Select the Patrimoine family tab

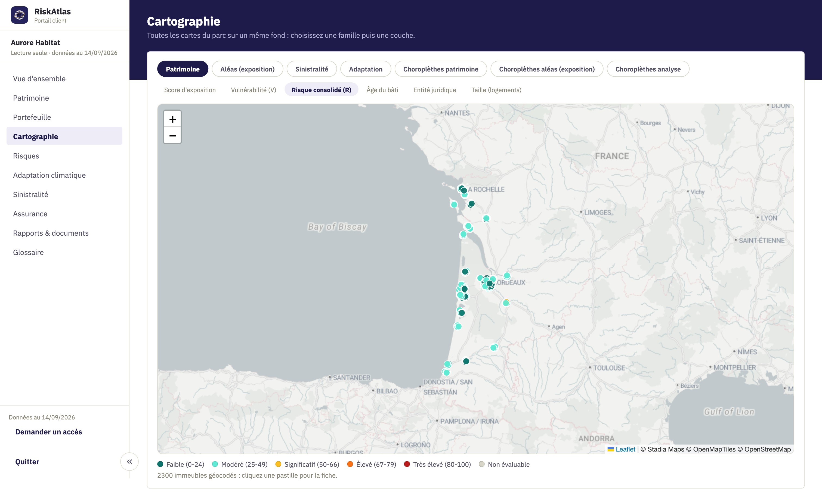(x=183, y=69)
